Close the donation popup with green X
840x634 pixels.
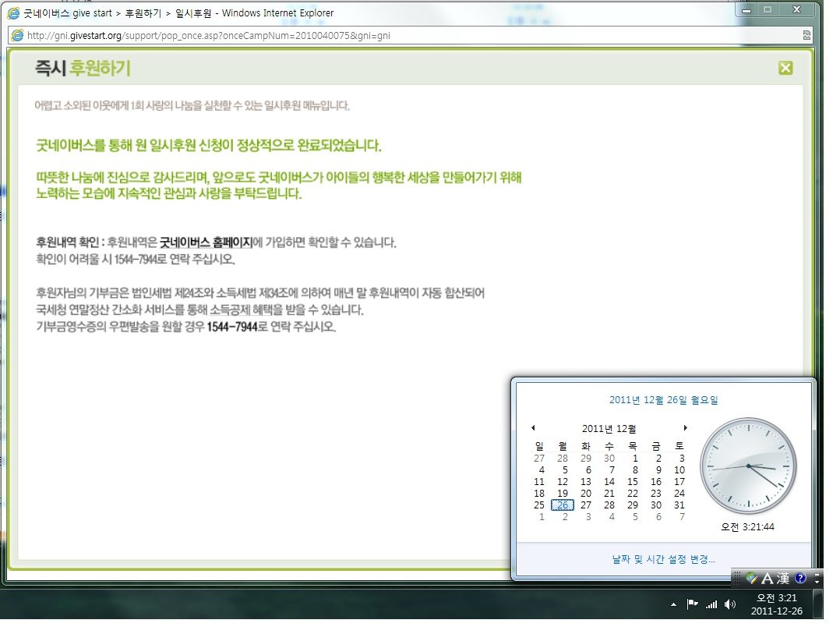[x=785, y=68]
